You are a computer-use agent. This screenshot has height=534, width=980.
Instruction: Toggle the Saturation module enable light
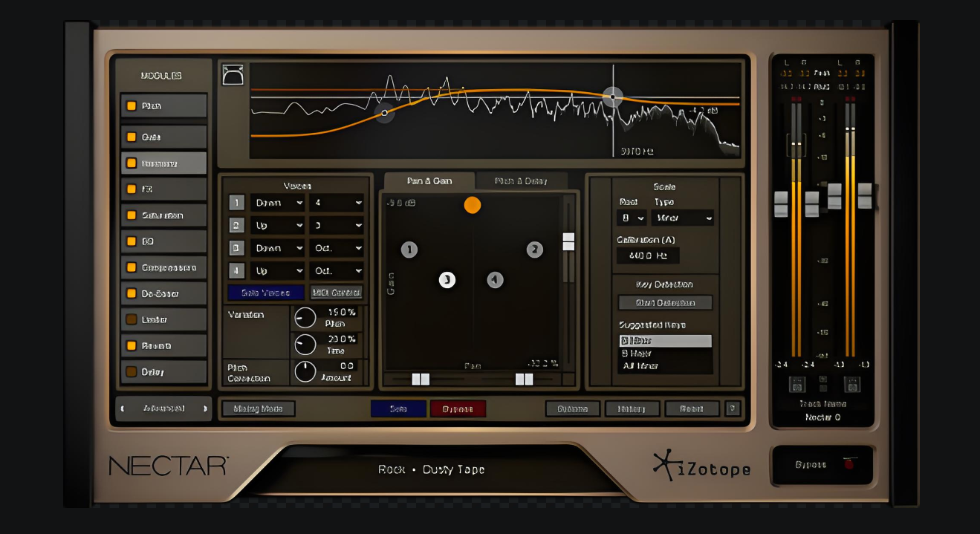point(132,215)
